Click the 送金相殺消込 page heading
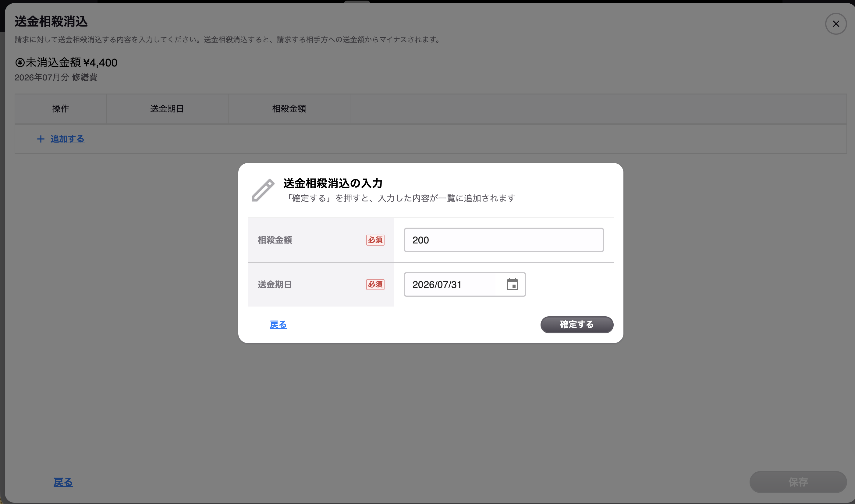Image resolution: width=855 pixels, height=504 pixels. click(51, 21)
